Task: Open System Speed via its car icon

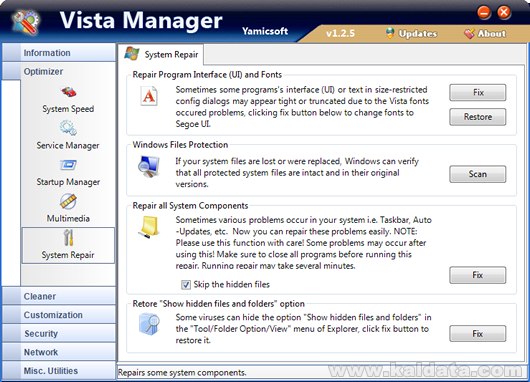Action: 69,92
